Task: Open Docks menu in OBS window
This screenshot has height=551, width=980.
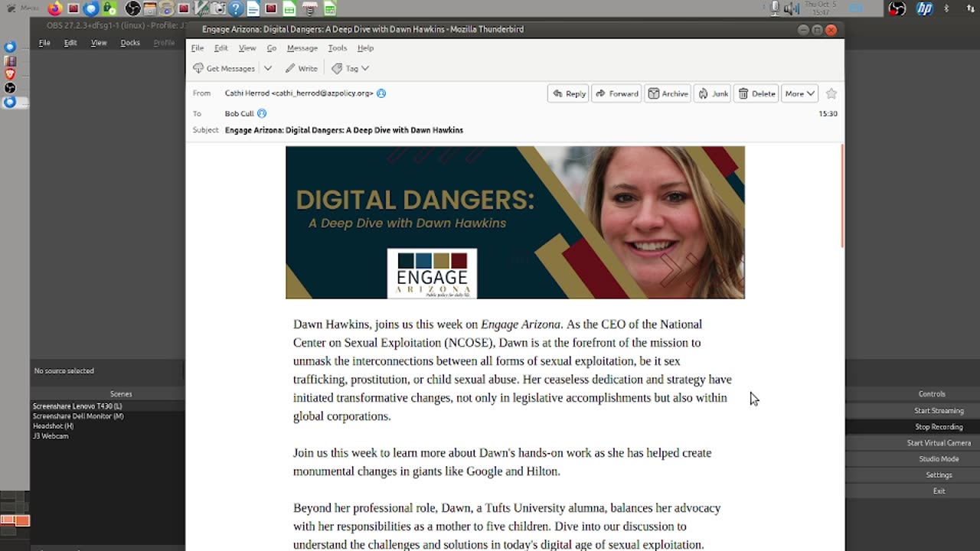Action: (130, 43)
